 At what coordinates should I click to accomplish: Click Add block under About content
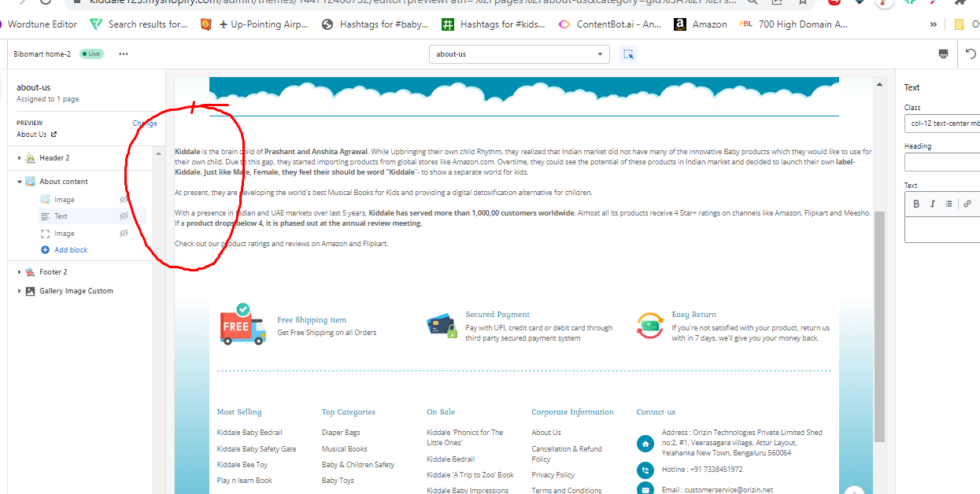[x=71, y=250]
